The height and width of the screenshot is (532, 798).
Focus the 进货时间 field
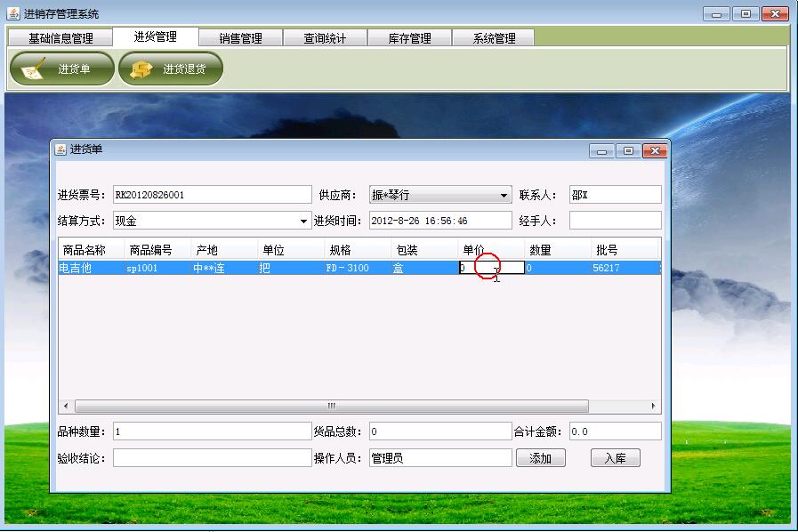(x=440, y=221)
